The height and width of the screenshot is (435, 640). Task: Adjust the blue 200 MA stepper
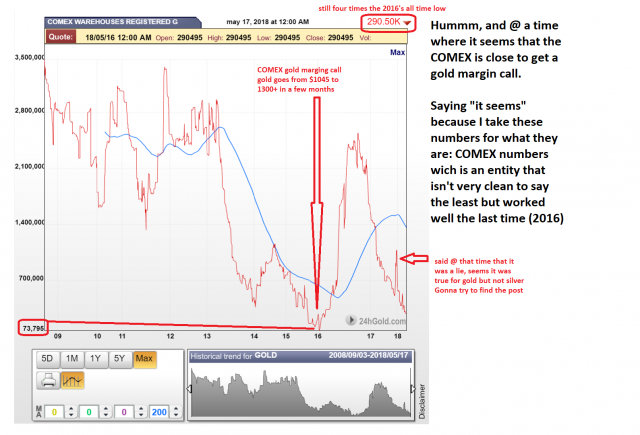pyautogui.click(x=176, y=412)
